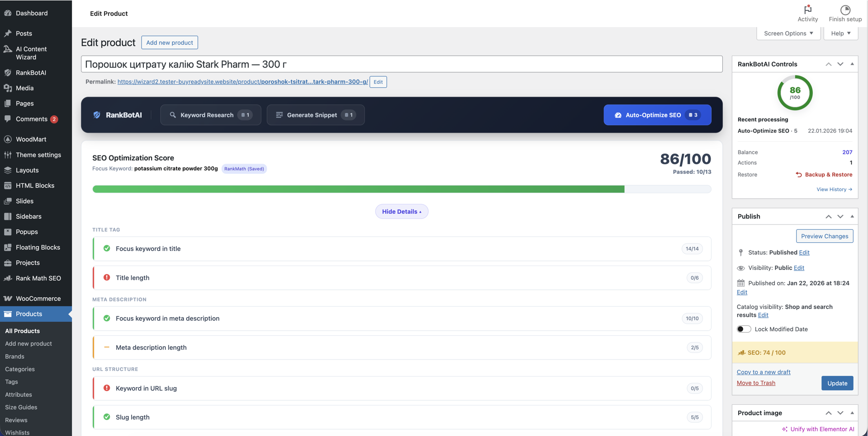The height and width of the screenshot is (436, 868).
Task: Open the AI Content Wizard
Action: click(x=8, y=49)
